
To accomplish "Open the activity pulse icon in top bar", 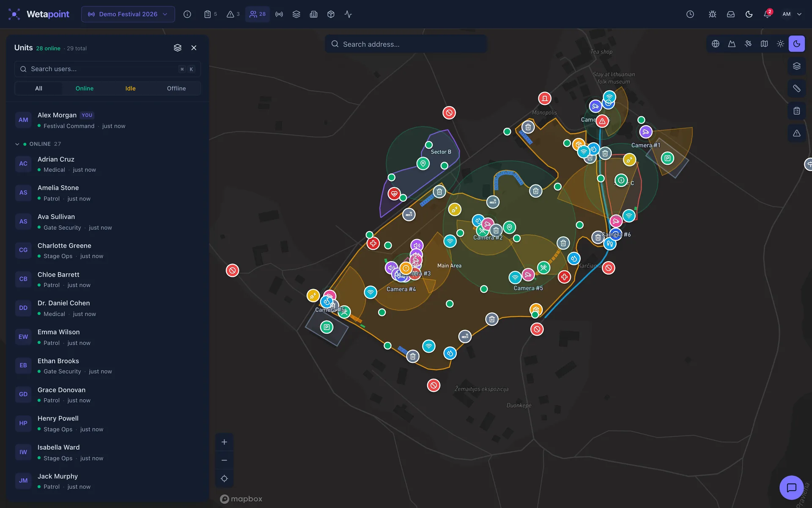I will click(348, 14).
